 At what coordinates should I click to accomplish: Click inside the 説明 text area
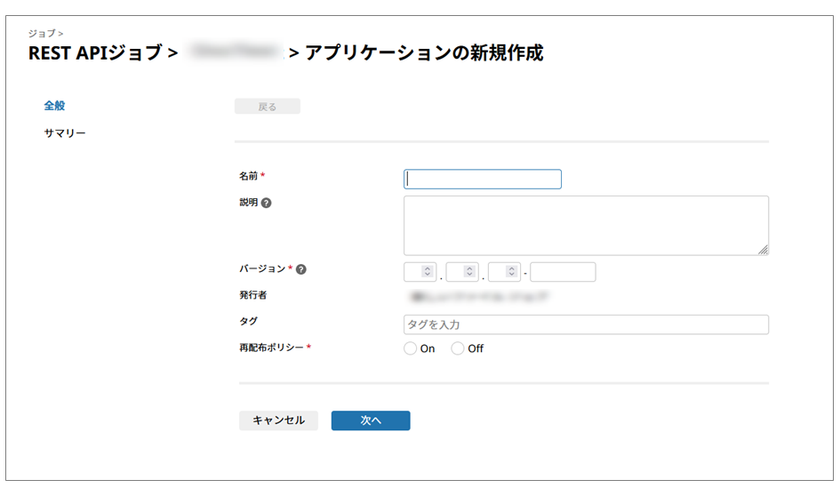[x=585, y=226]
